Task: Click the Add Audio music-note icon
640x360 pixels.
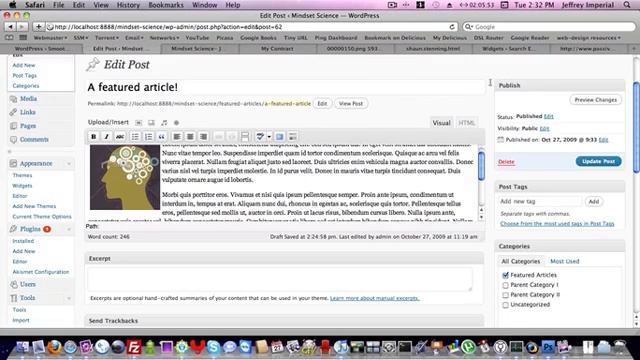Action: click(164, 122)
